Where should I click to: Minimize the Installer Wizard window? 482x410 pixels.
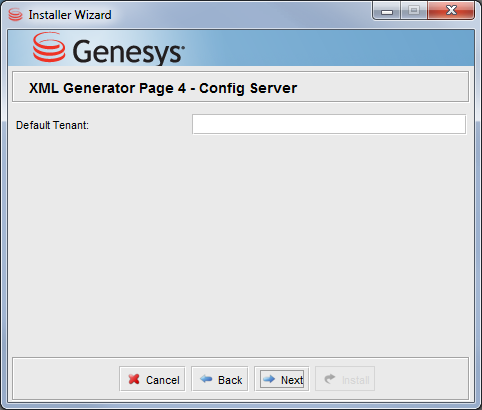[387, 12]
